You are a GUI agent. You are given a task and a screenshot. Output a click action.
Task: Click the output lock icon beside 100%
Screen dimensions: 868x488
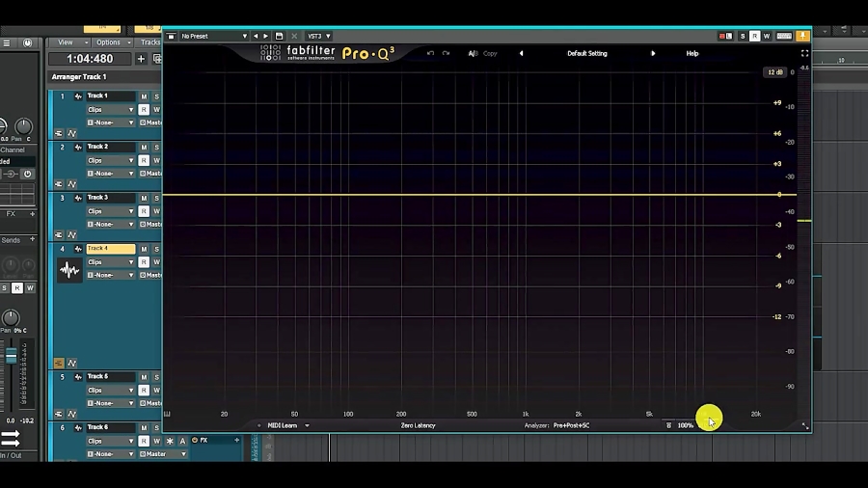point(668,425)
